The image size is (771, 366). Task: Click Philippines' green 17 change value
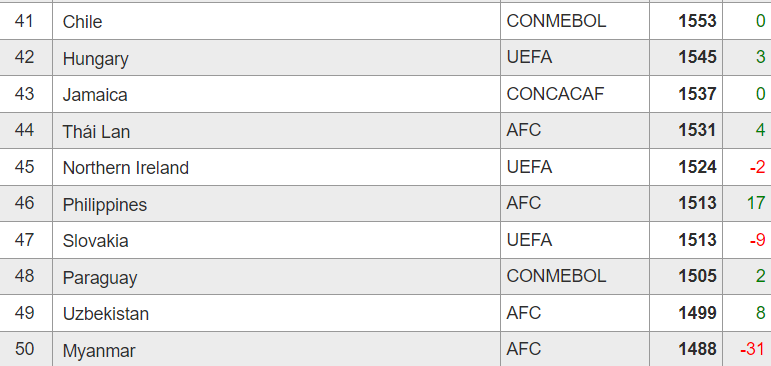pyautogui.click(x=756, y=203)
